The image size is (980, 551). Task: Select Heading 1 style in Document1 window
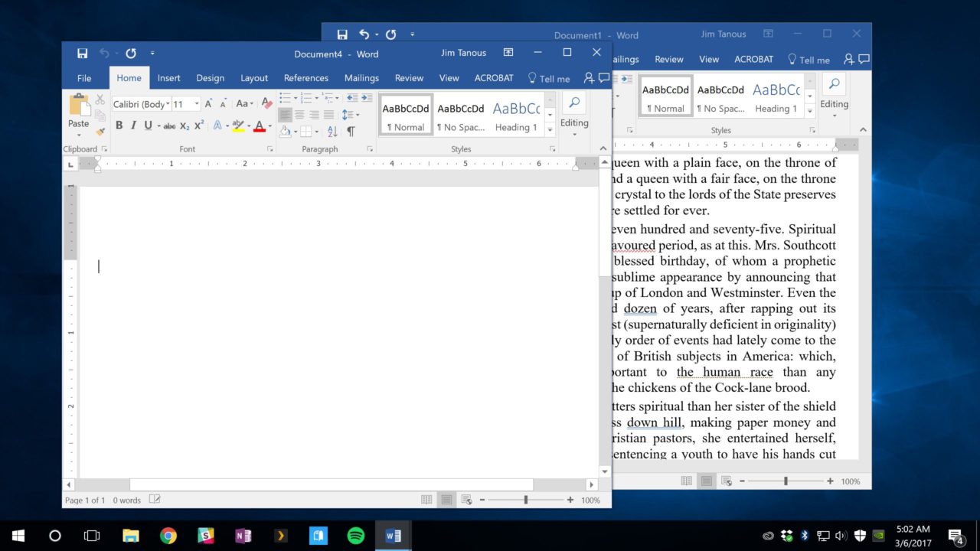tap(776, 96)
